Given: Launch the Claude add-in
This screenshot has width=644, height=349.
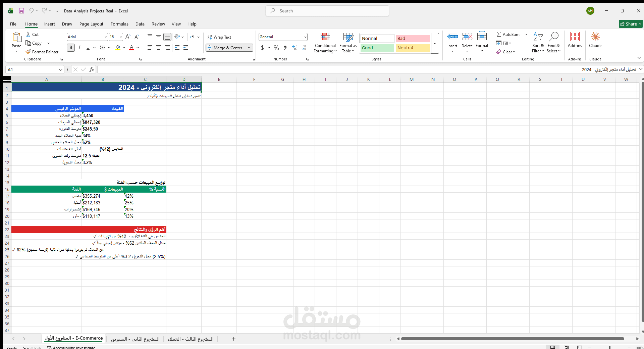Looking at the screenshot, I should pos(595,40).
